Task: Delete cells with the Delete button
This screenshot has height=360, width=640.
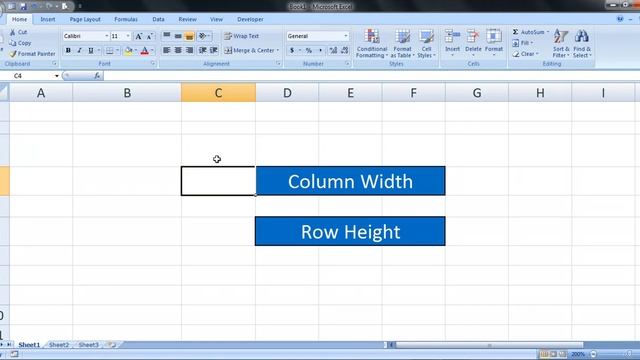Action: tap(473, 43)
